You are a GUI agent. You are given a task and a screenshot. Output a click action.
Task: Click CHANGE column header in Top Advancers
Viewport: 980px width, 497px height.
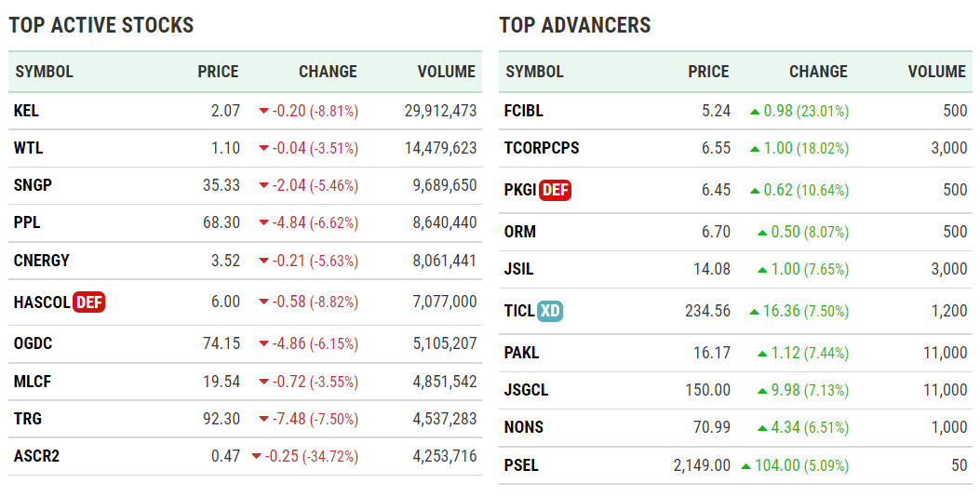818,72
